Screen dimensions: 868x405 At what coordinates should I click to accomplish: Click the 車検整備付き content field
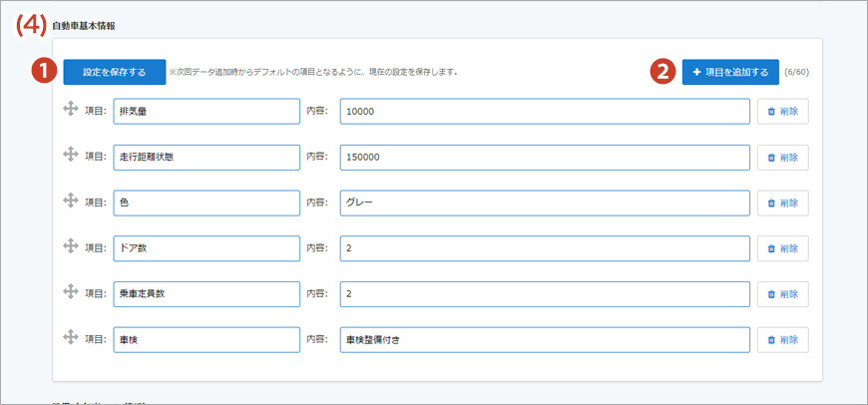click(544, 340)
